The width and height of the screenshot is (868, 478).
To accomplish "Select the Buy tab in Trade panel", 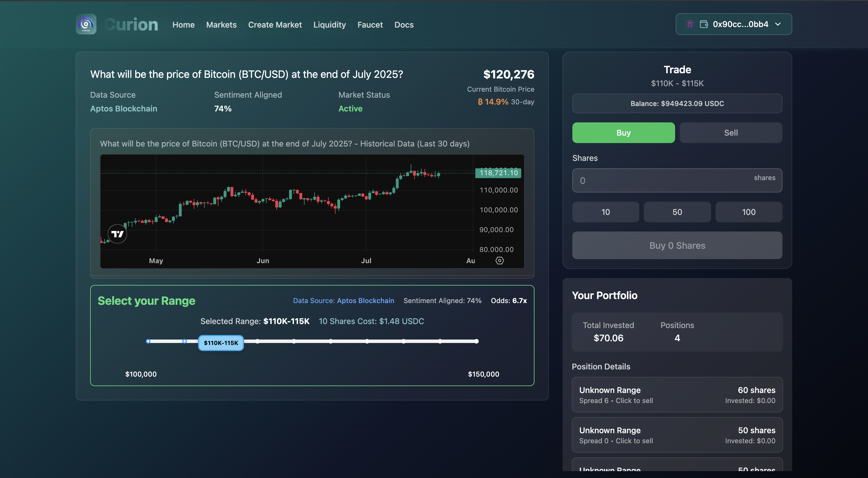I will point(623,133).
